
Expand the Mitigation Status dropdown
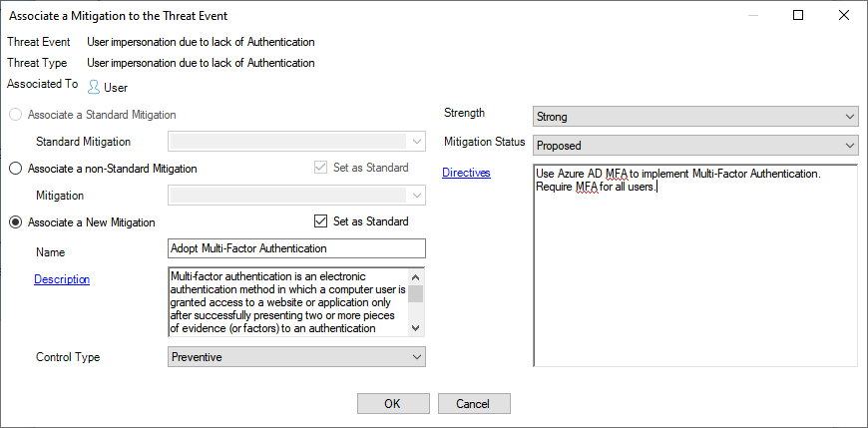(x=694, y=146)
